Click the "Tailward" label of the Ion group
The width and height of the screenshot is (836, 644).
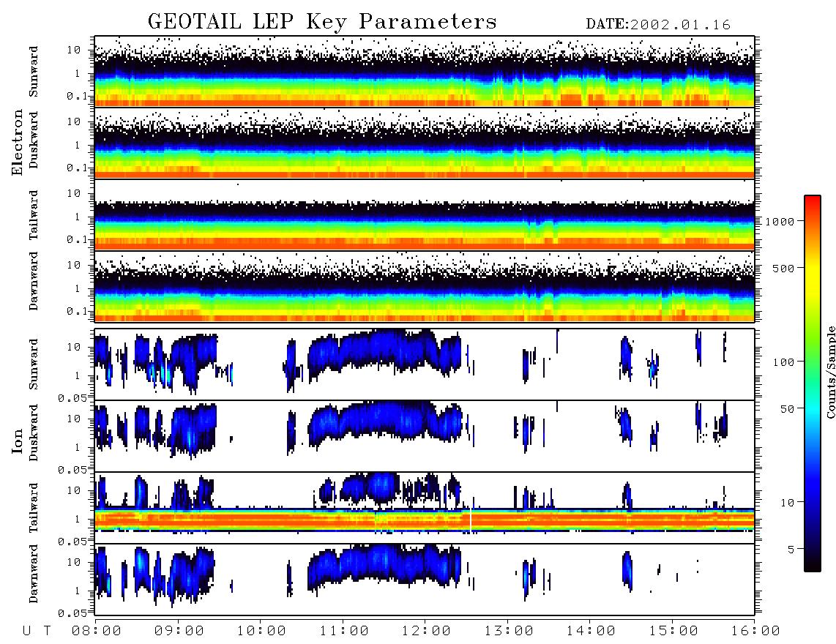coord(34,508)
